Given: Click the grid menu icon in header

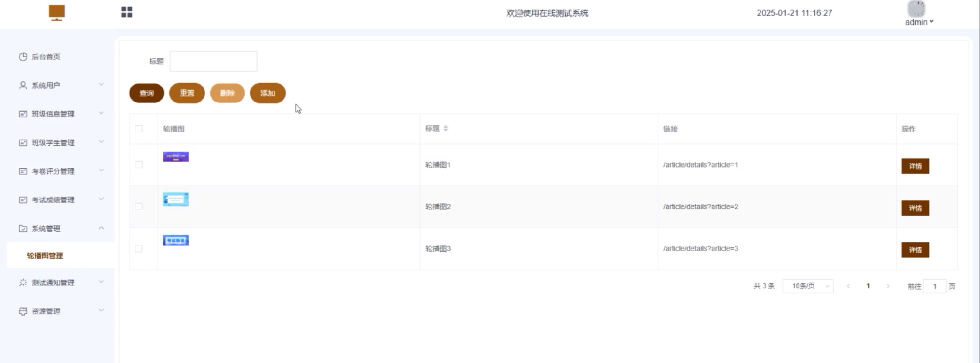Looking at the screenshot, I should (127, 12).
